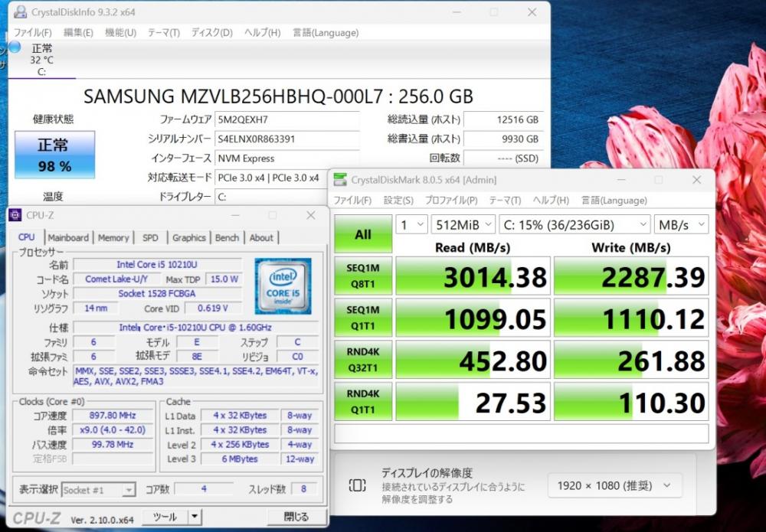
Task: Click the CPU-Z app icon in title bar
Action: [x=15, y=215]
